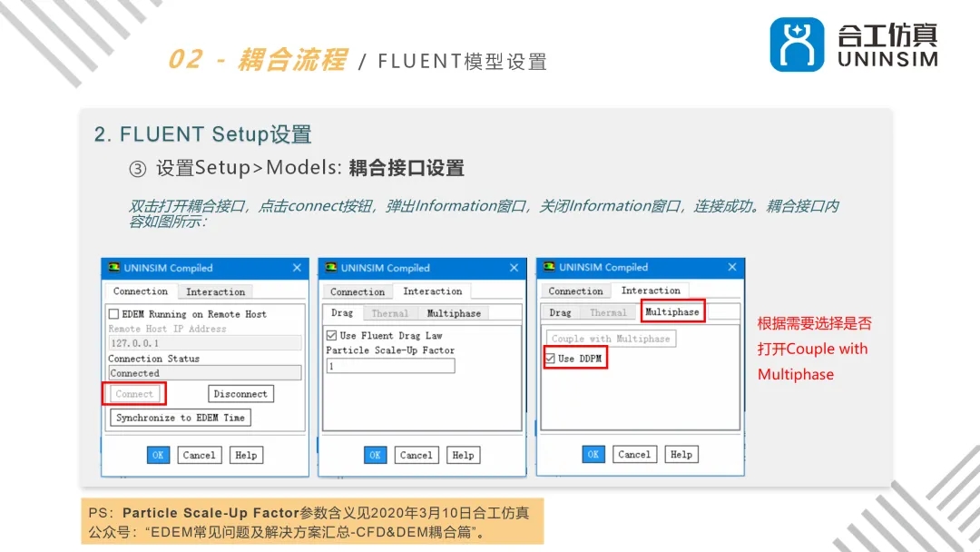
Task: Click the green program icon on second dialog
Action: [330, 268]
